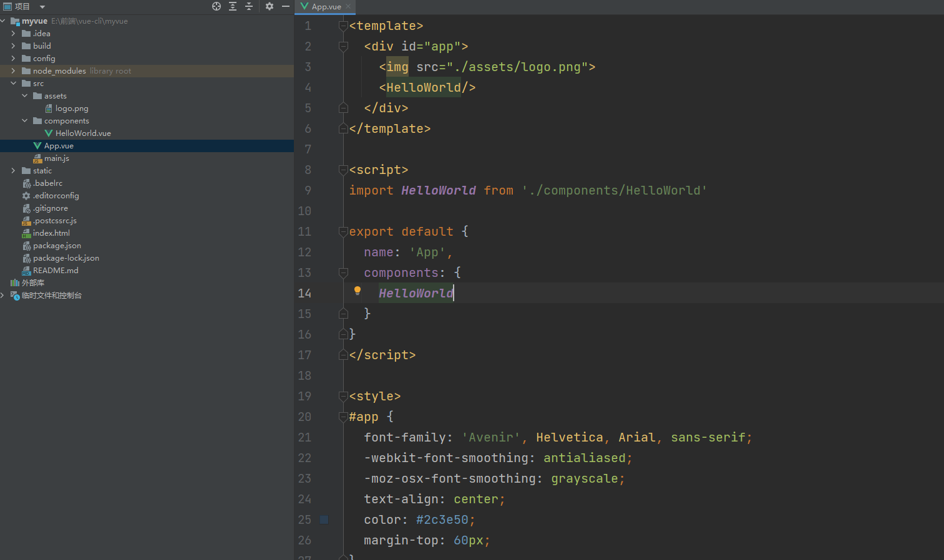Fold the #app rule on line 20
The image size is (944, 560).
tap(343, 417)
